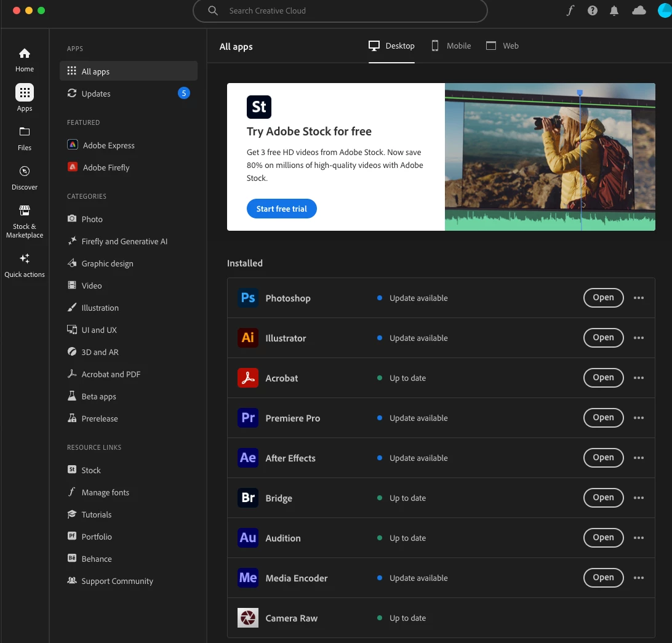Open Stock & Marketplace

[25, 222]
